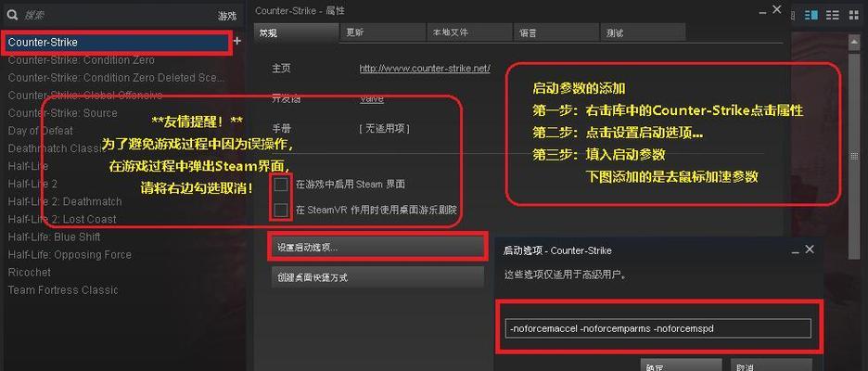Minimize the Counter-Strike properties window
Image resolution: width=868 pixels, height=371 pixels.
(x=763, y=11)
